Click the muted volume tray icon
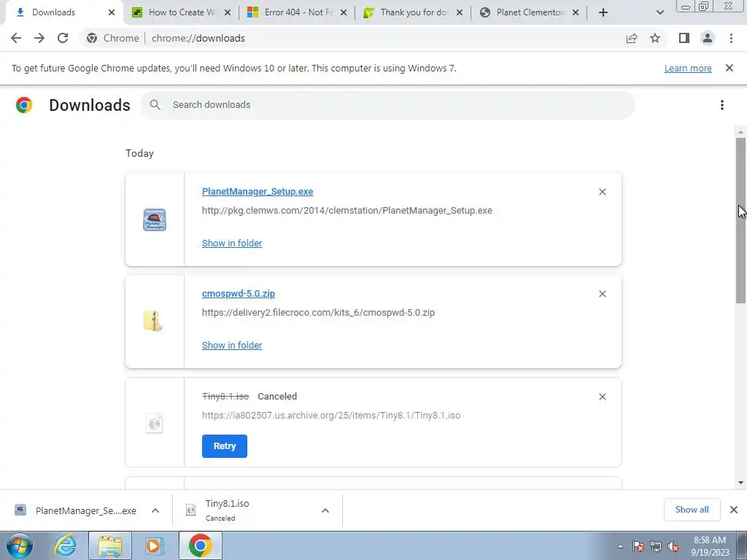 coord(673,546)
